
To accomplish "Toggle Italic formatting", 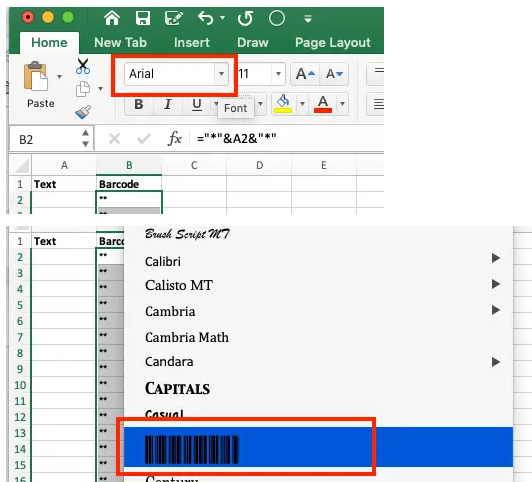I will pyautogui.click(x=168, y=104).
